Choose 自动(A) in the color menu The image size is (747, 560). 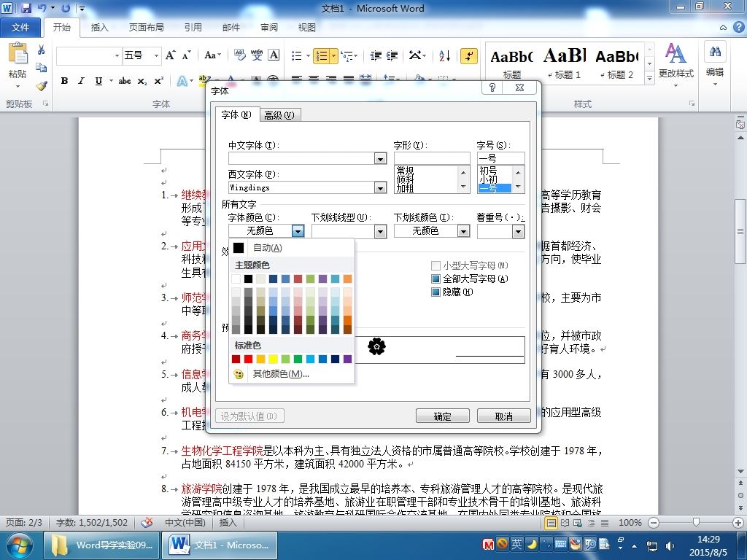[x=292, y=248]
